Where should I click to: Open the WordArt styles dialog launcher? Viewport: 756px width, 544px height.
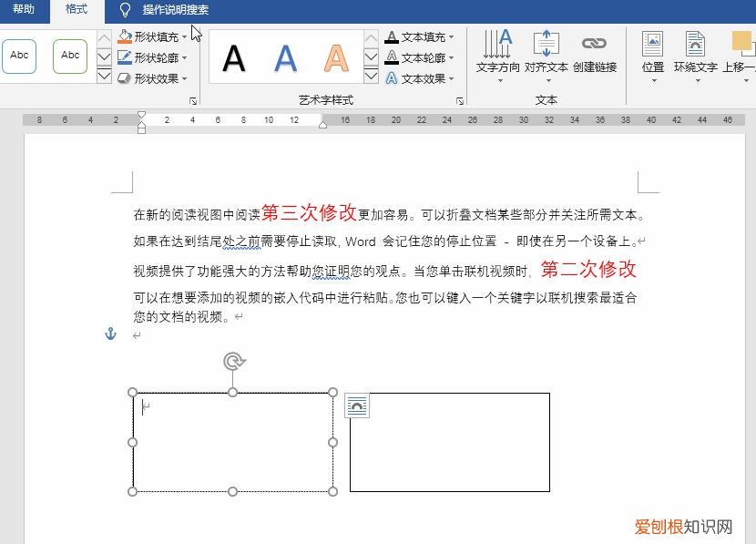click(459, 100)
